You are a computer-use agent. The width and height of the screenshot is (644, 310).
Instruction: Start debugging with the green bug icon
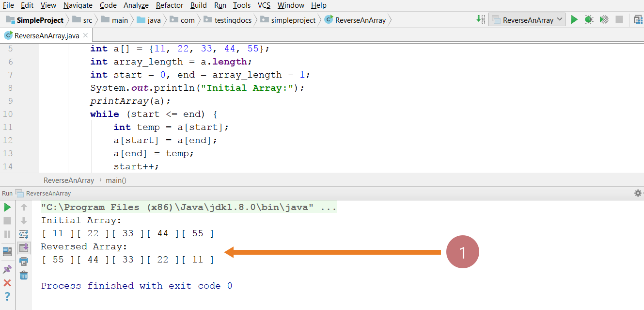[x=589, y=20]
